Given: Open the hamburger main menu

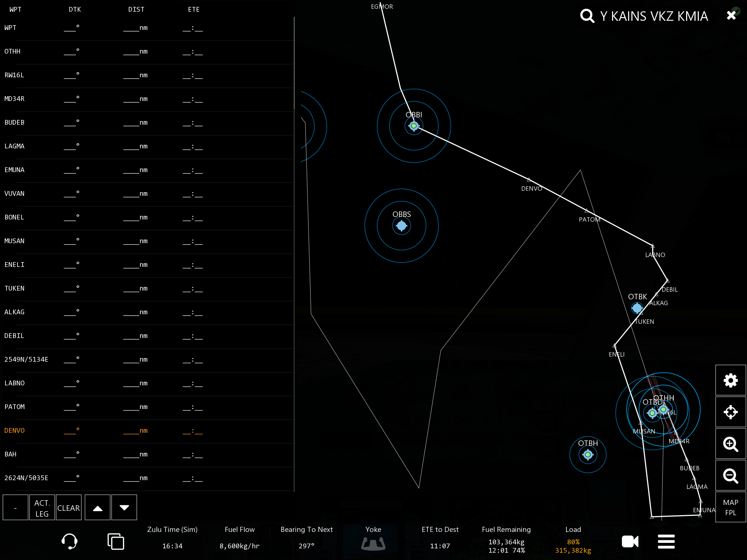Looking at the screenshot, I should click(666, 541).
